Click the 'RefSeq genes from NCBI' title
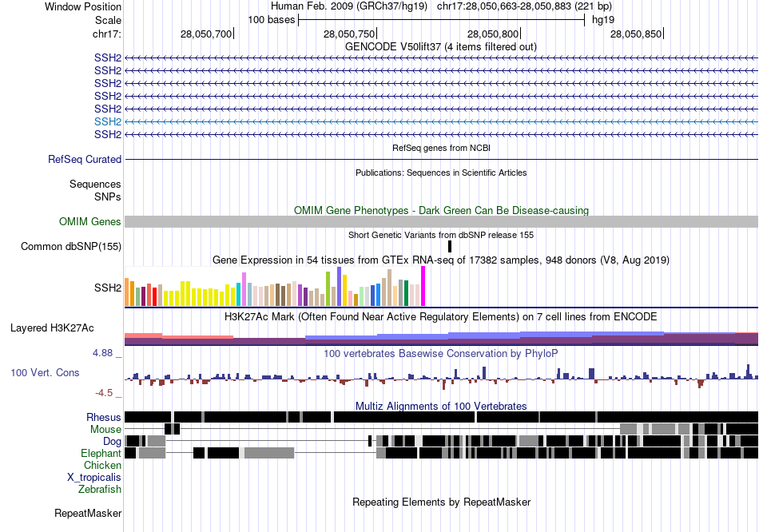The height and width of the screenshot is (532, 759). tap(441, 148)
